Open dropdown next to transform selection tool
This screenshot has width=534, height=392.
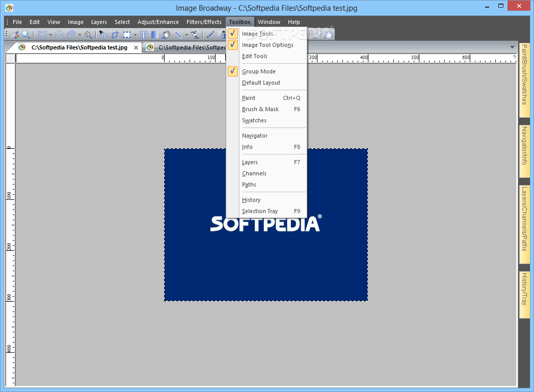coord(135,35)
